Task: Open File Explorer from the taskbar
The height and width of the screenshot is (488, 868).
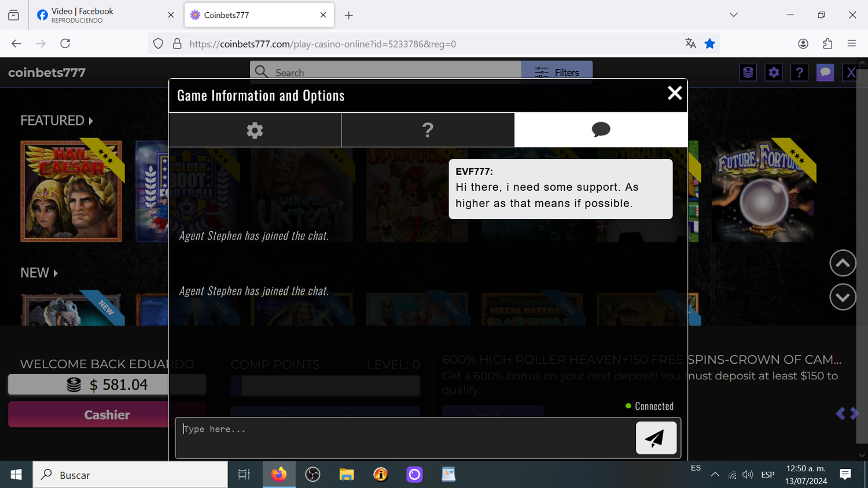Action: pos(347,475)
